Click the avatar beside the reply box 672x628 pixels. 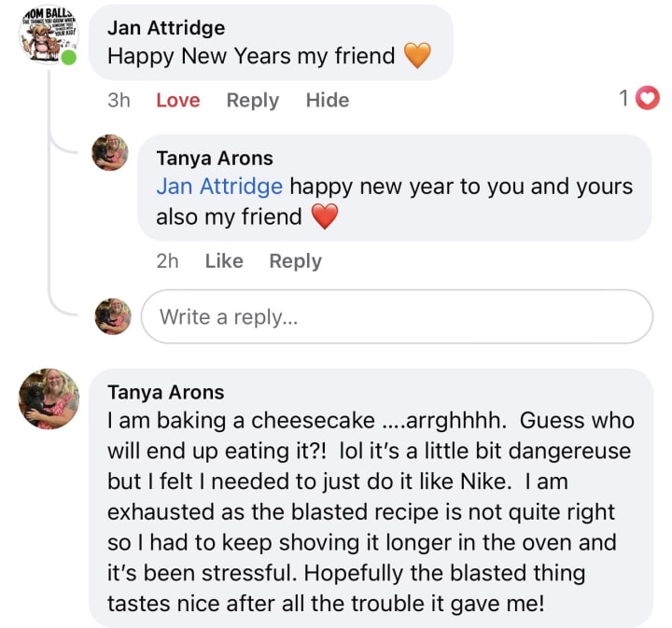pos(113,316)
